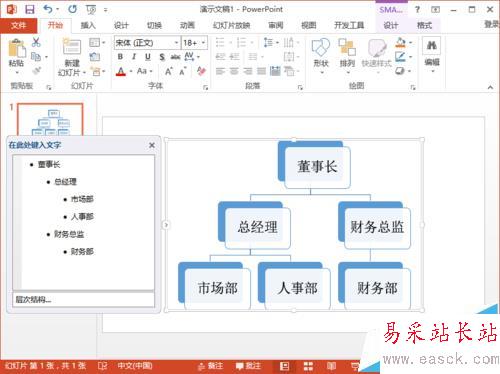Open Change Case Aa dropdown
This screenshot has width=500, height=374.
point(144,71)
